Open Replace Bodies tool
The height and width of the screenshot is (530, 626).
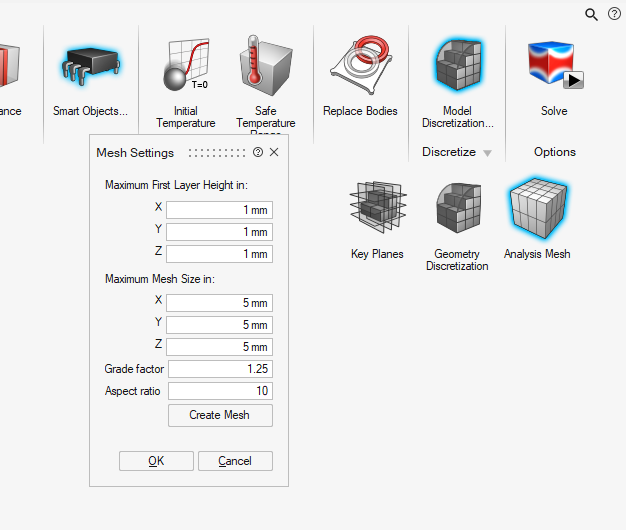click(360, 78)
